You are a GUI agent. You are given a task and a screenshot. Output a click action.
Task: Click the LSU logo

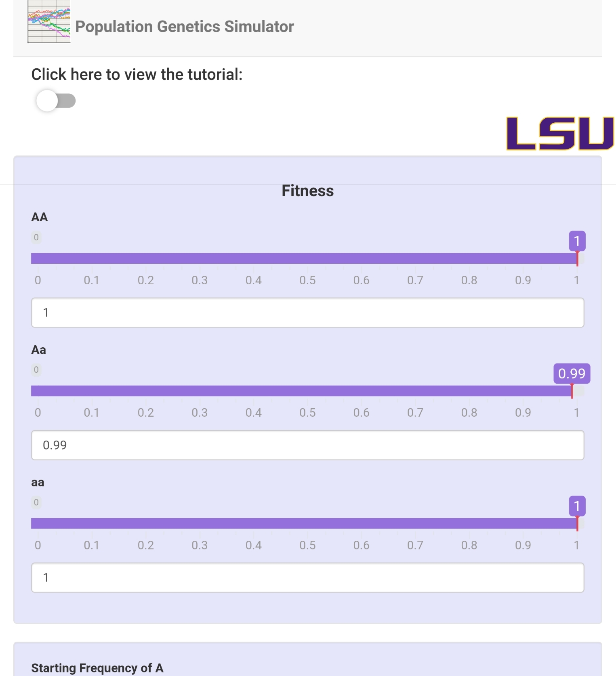pyautogui.click(x=560, y=134)
